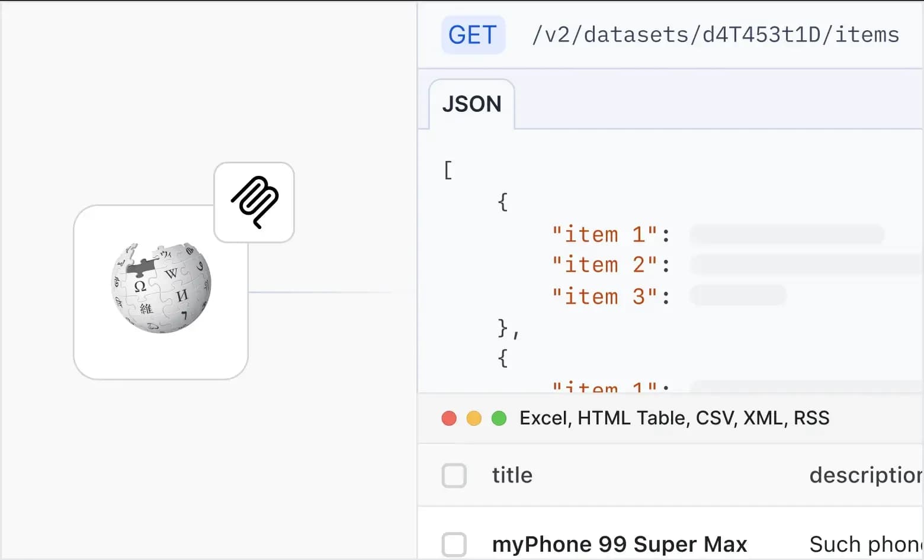This screenshot has width=924, height=560.
Task: Click the red window dot
Action: coord(449,419)
